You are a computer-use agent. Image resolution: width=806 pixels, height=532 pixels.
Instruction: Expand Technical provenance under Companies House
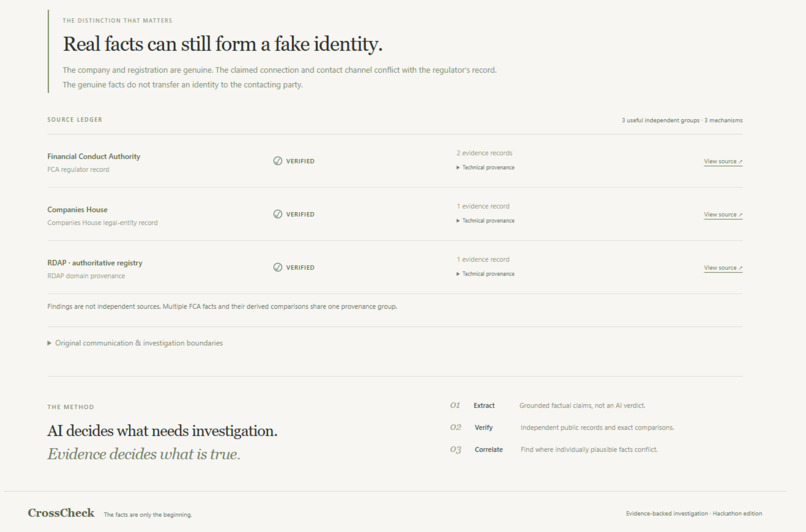[x=485, y=221]
